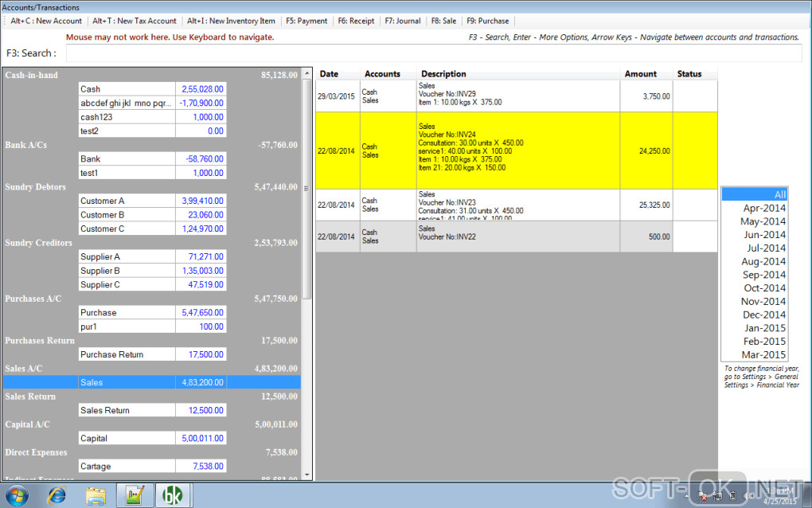Click Alt+C New Account toolbar button
Image resolution: width=812 pixels, height=508 pixels.
(x=45, y=21)
